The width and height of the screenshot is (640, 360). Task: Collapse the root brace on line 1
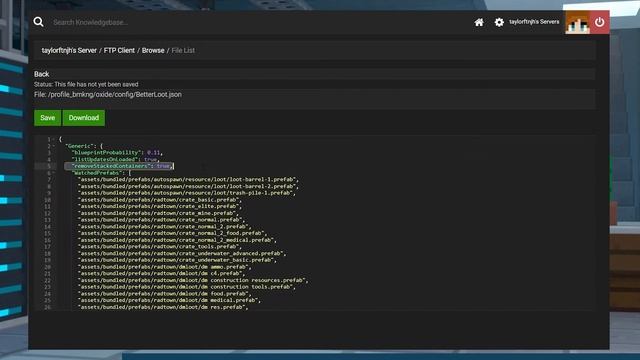(x=53, y=139)
